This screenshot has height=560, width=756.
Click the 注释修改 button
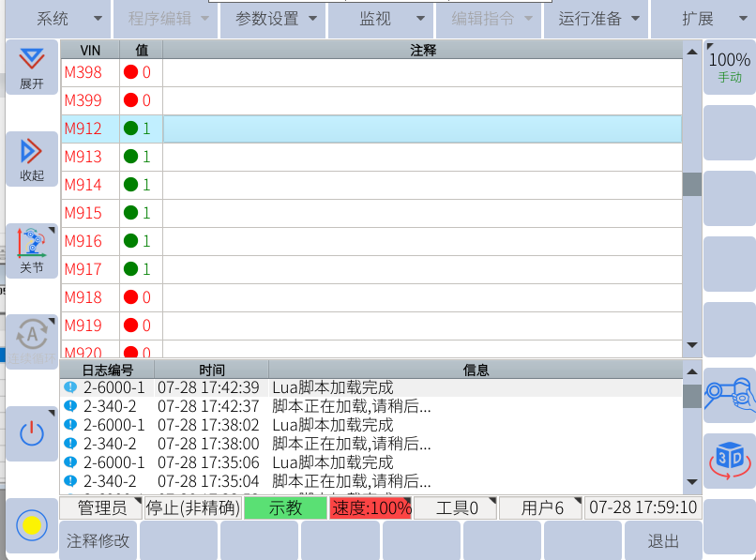(x=98, y=541)
